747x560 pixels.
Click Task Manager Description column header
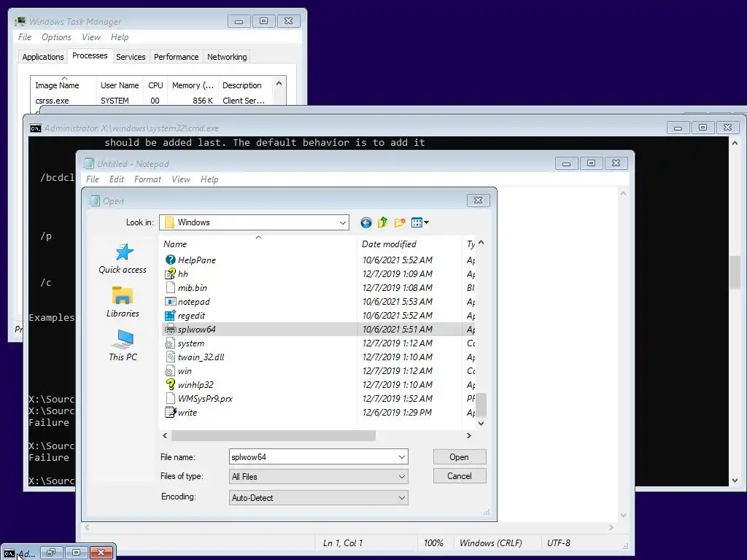[x=245, y=85]
